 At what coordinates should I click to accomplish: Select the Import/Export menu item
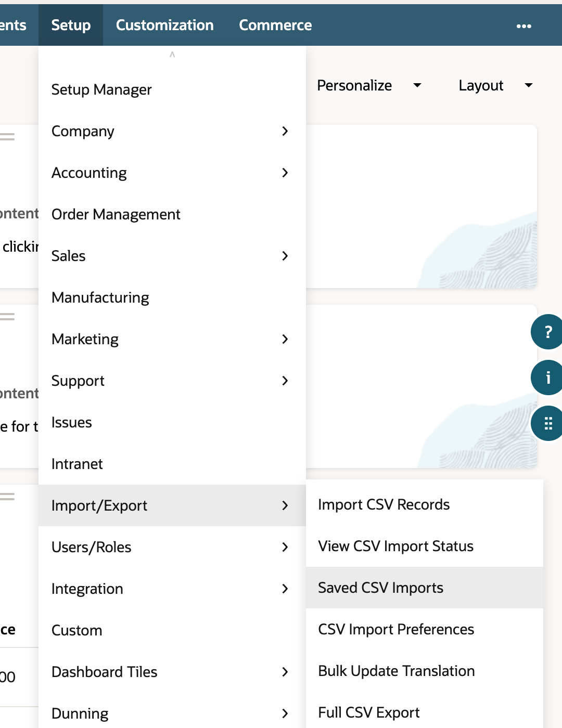point(172,505)
